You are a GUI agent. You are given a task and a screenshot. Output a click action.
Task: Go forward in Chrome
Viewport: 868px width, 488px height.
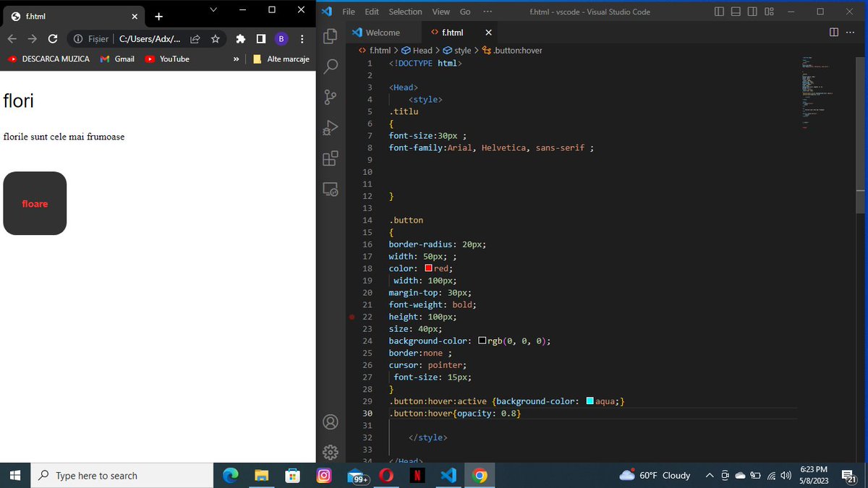click(32, 39)
